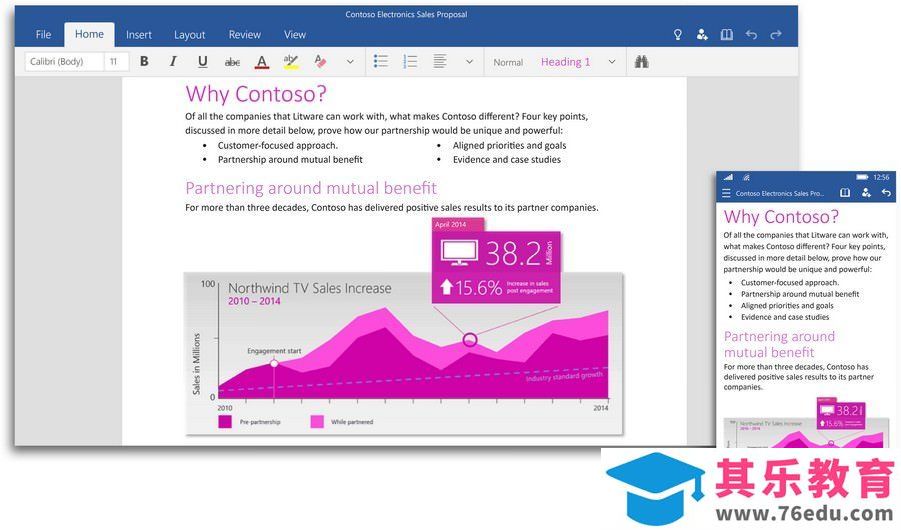The height and width of the screenshot is (530, 901).
Task: Expand more font formatting options
Action: pyautogui.click(x=350, y=62)
